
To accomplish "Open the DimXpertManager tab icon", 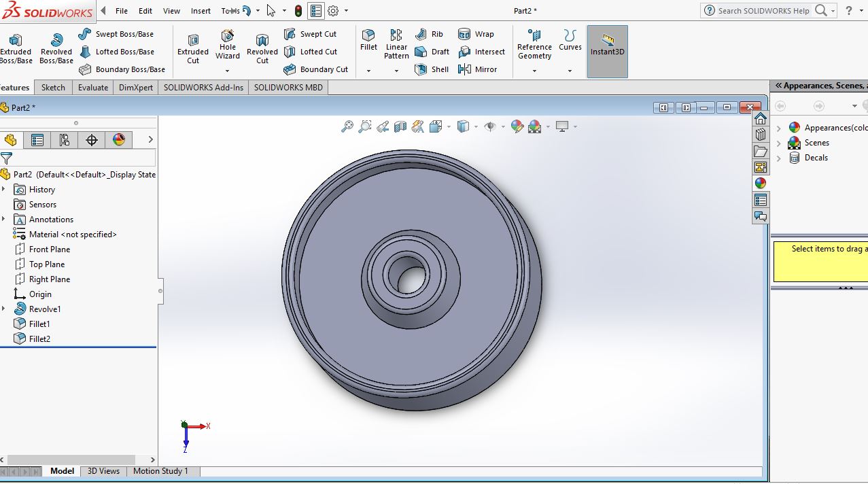I will [x=92, y=140].
